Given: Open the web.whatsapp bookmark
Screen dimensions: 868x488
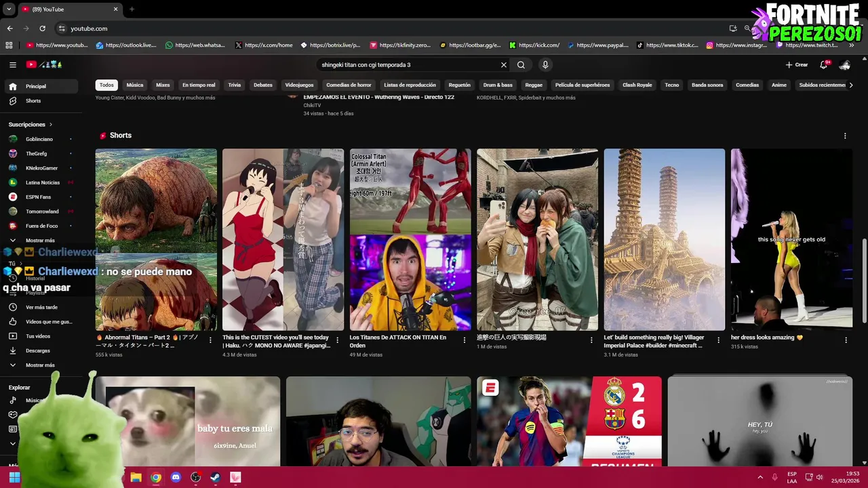Looking at the screenshot, I should coord(195,45).
